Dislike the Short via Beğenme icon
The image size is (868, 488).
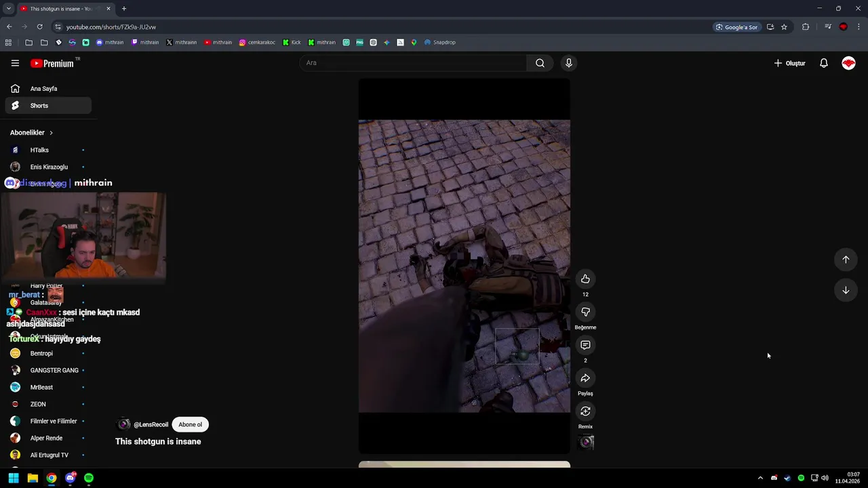[x=585, y=312]
